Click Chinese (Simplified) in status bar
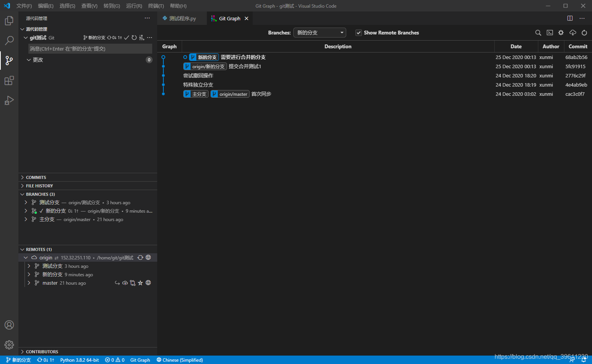This screenshot has width=592, height=364. (x=179, y=360)
